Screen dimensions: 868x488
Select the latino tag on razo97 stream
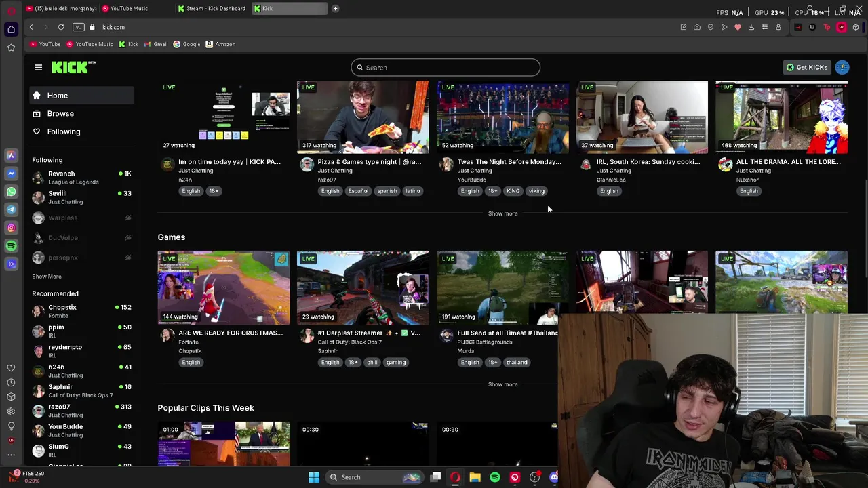(413, 191)
